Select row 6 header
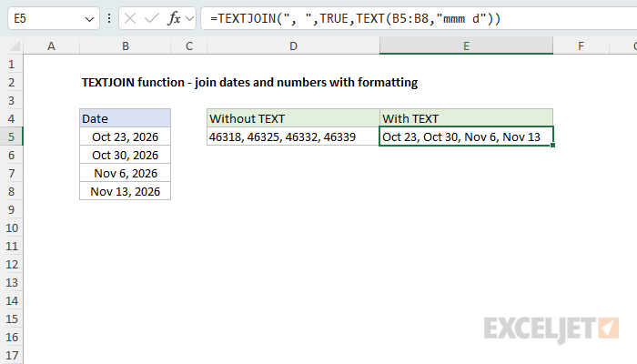 [11, 156]
